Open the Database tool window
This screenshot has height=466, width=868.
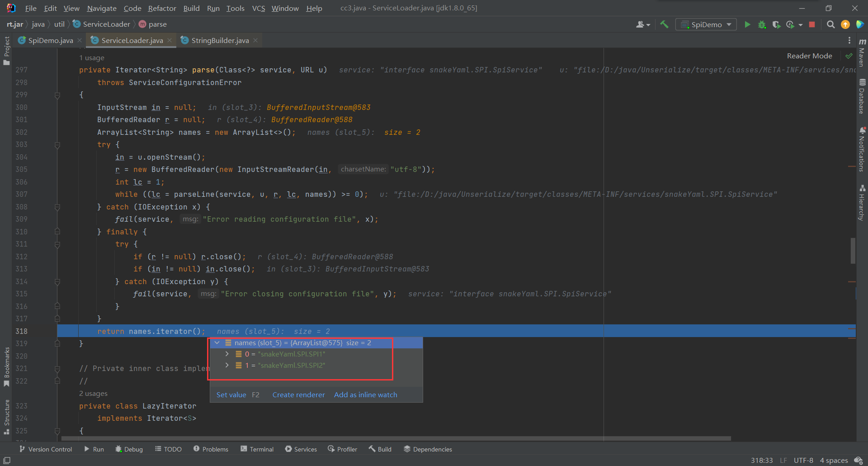pyautogui.click(x=862, y=96)
